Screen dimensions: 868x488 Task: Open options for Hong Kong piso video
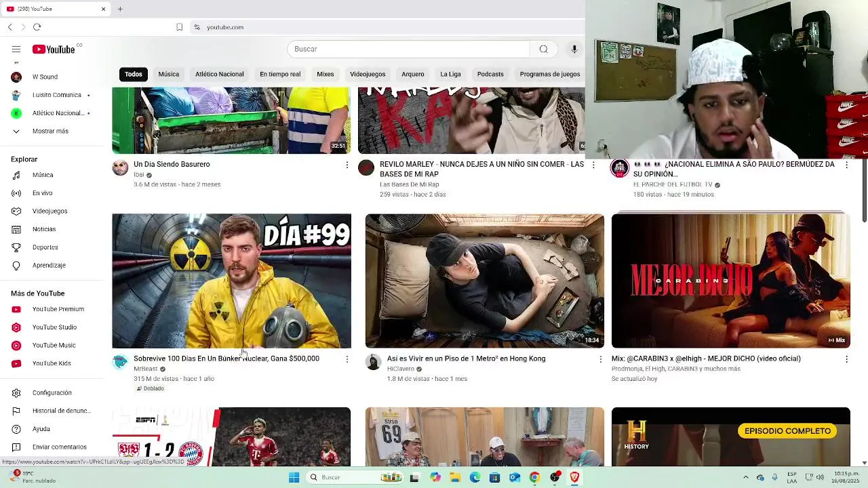pos(600,359)
